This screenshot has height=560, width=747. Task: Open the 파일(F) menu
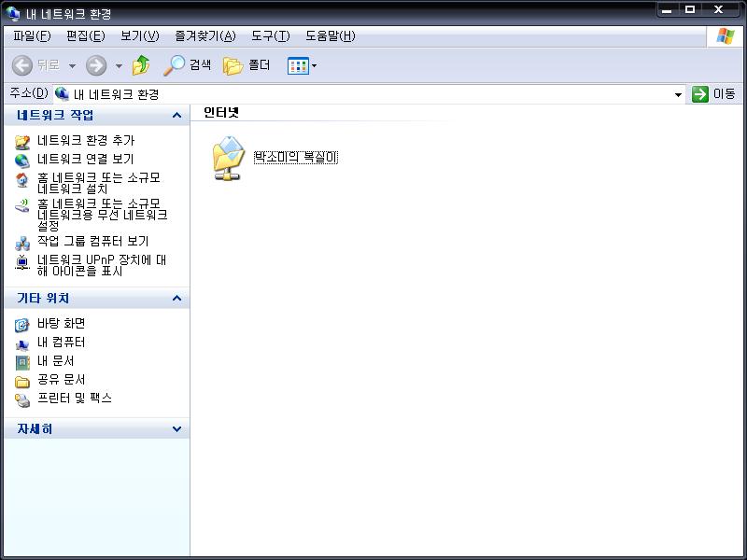tap(32, 35)
